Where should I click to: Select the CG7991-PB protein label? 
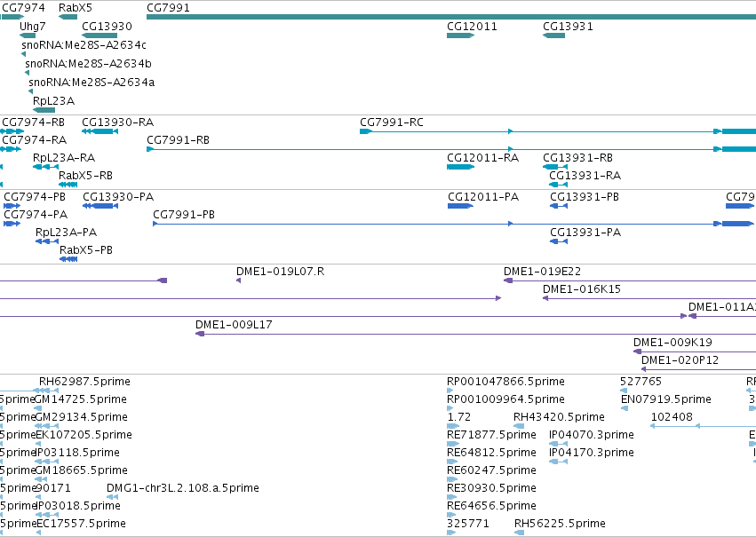pos(184,215)
